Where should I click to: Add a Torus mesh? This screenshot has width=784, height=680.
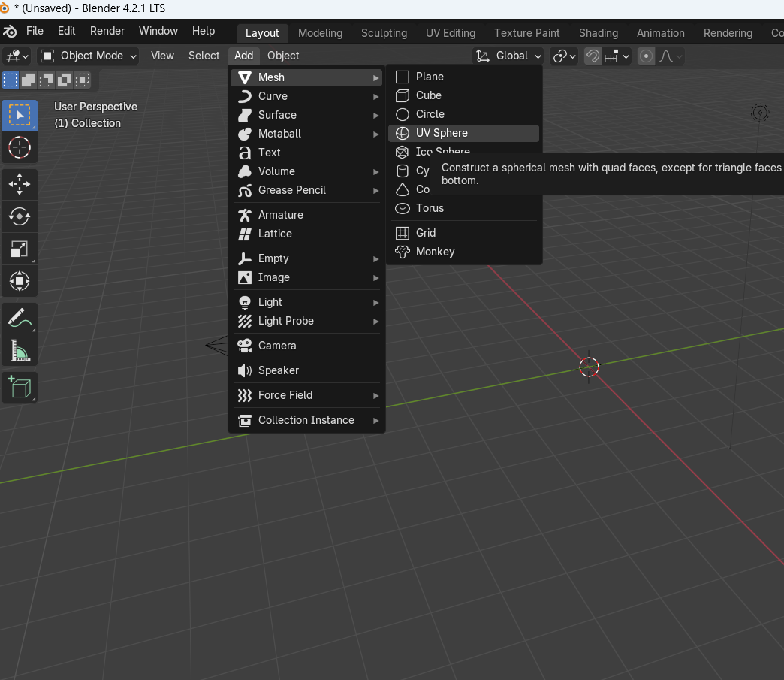tap(463, 208)
